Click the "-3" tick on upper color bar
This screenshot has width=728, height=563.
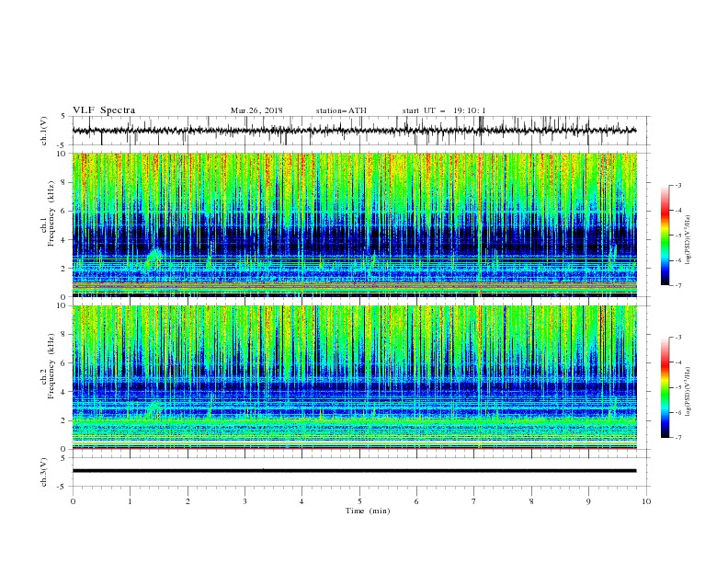click(677, 185)
